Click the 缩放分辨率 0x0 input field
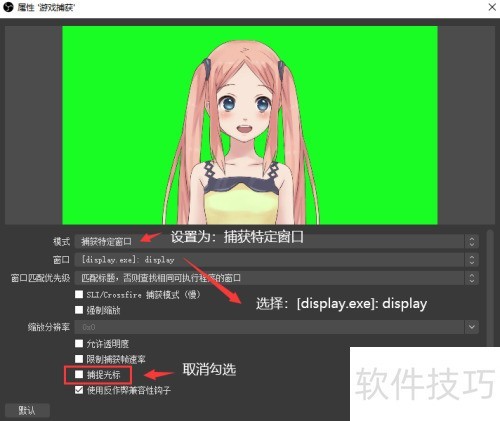 (269, 327)
